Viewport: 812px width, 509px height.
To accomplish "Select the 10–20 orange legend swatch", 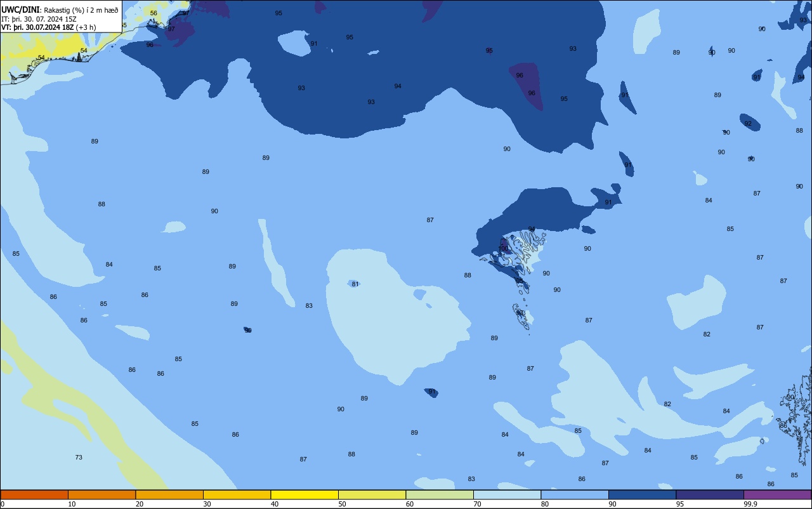I will point(101,494).
